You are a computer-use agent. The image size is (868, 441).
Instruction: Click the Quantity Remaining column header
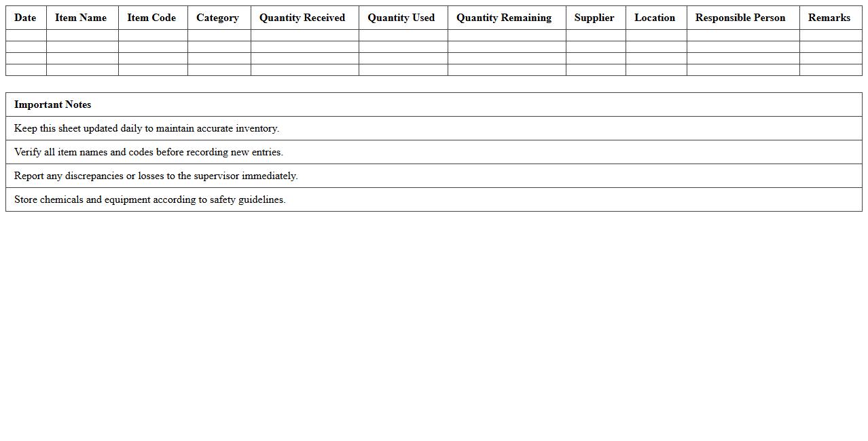(x=504, y=18)
